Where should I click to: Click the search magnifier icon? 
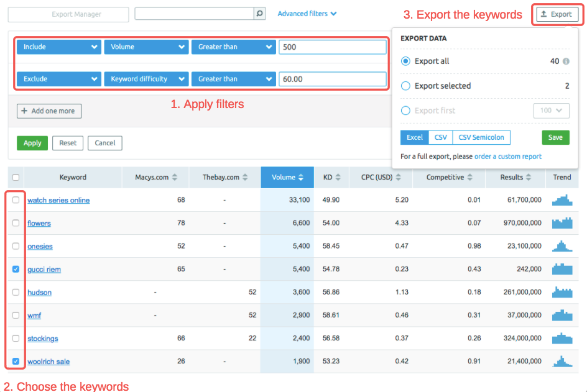pyautogui.click(x=260, y=14)
